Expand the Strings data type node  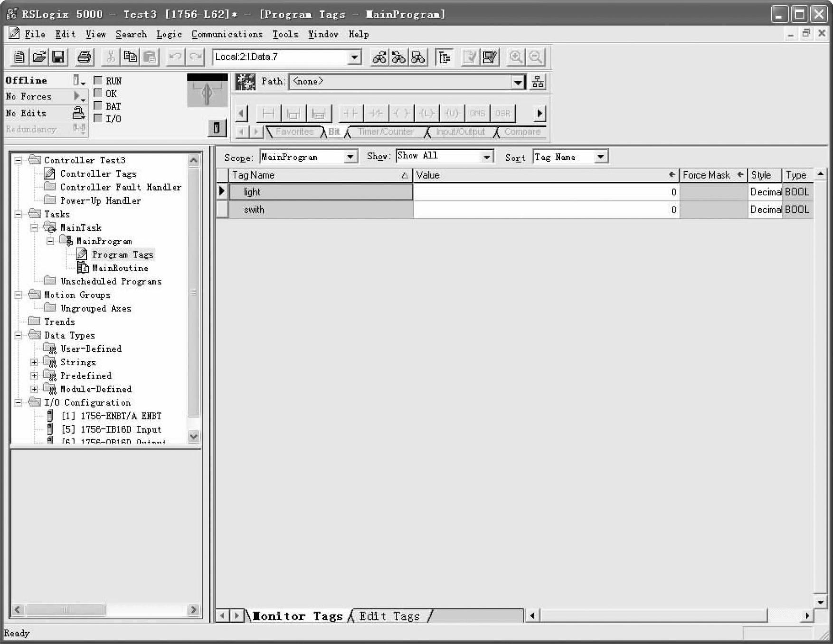(x=34, y=362)
